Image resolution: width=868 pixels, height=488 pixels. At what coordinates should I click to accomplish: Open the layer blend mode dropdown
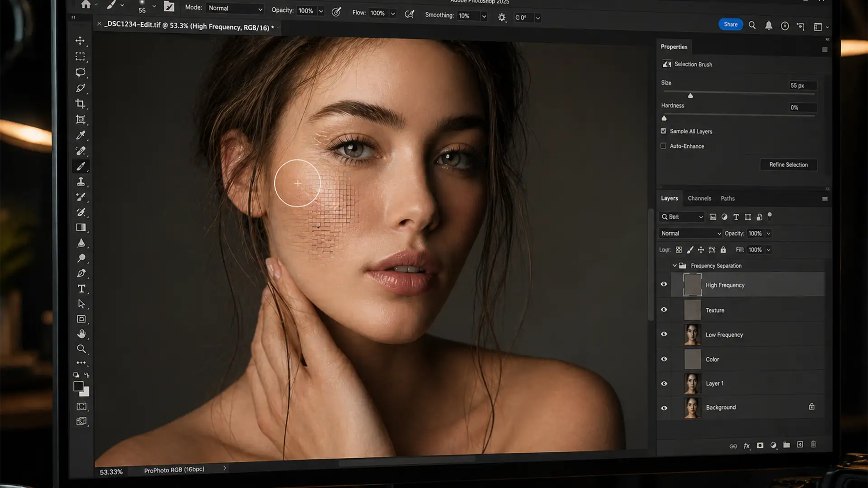pos(690,233)
